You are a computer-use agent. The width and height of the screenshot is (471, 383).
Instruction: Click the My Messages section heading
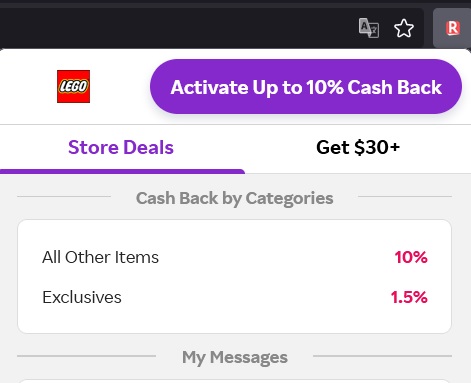pyautogui.click(x=235, y=358)
